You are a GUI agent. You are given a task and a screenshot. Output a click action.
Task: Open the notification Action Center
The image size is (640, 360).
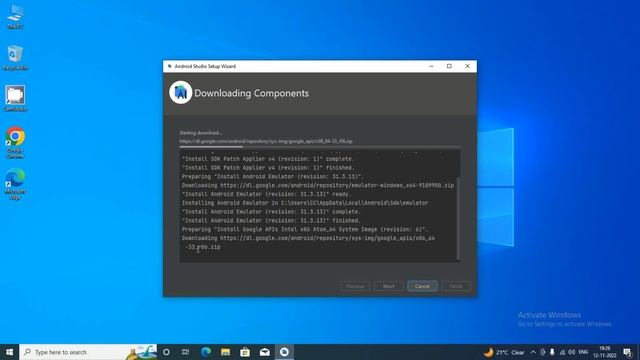click(627, 352)
